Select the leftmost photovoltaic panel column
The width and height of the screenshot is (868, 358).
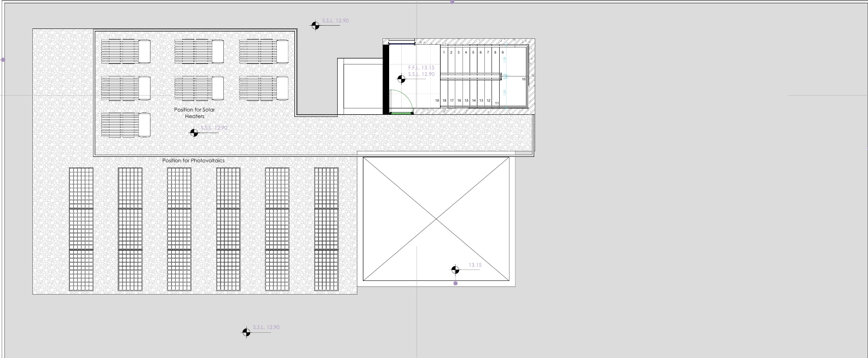[81, 229]
